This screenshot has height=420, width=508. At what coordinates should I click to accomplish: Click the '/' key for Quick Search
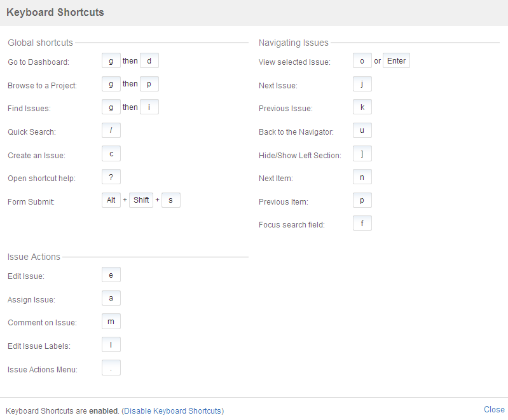pyautogui.click(x=111, y=130)
